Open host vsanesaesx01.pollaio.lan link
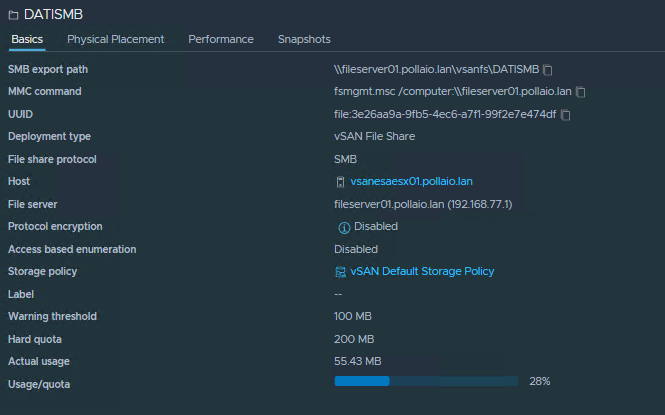The image size is (665, 415). click(x=411, y=181)
